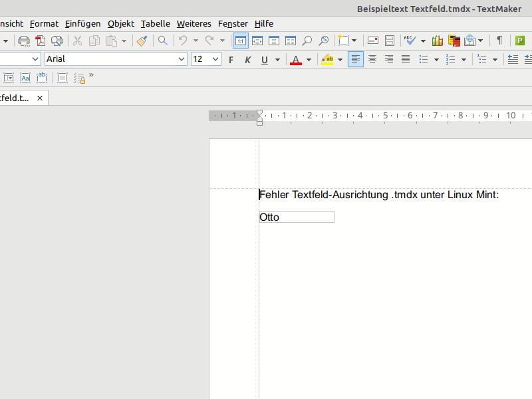Export document as PDF
Image resolution: width=532 pixels, height=399 pixels.
pos(41,41)
